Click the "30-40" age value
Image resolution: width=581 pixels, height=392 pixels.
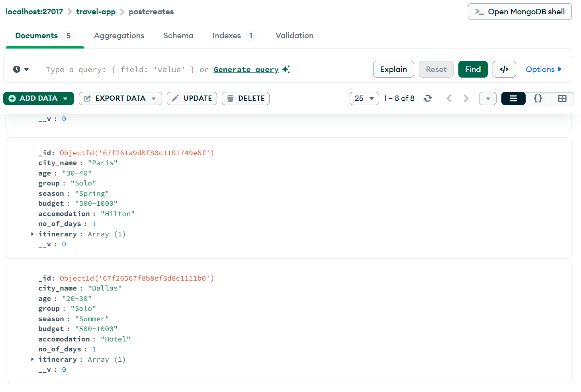point(77,173)
